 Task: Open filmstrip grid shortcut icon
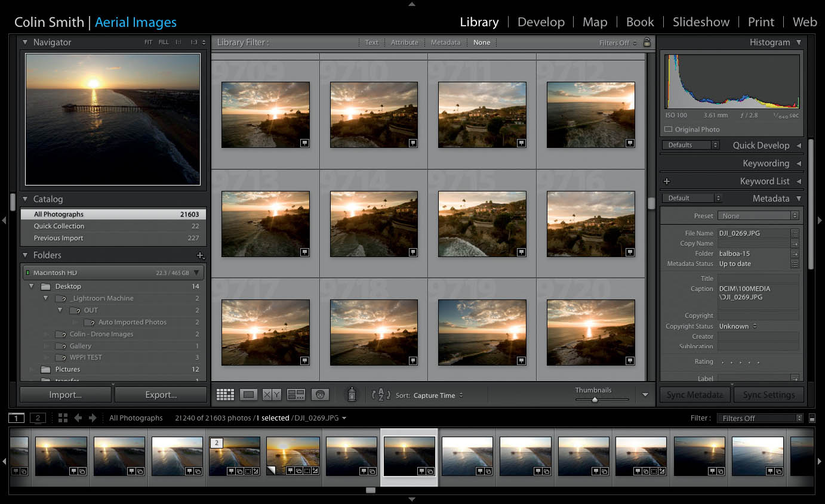[63, 418]
